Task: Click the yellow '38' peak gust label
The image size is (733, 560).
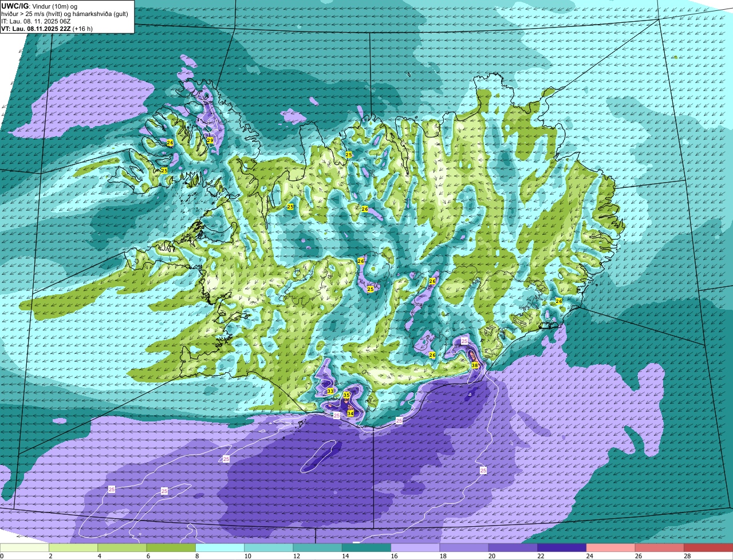Action: 475,365
